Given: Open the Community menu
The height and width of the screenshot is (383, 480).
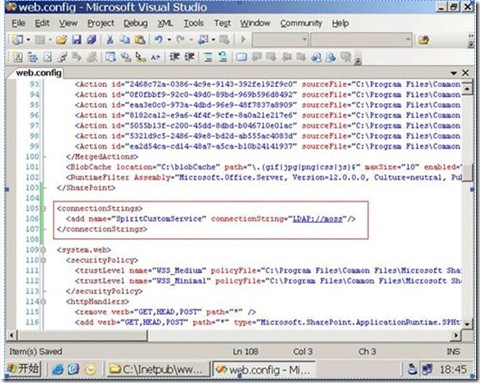Looking at the screenshot, I should click(x=301, y=23).
